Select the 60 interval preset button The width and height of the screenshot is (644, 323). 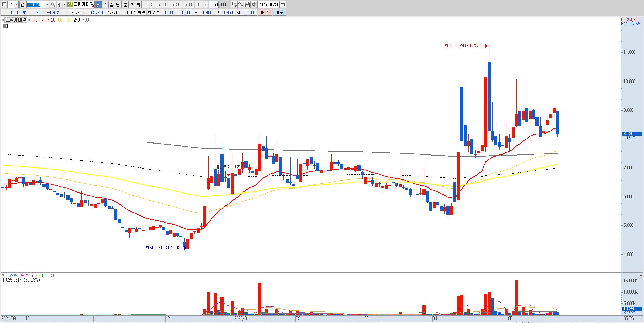click(191, 4)
